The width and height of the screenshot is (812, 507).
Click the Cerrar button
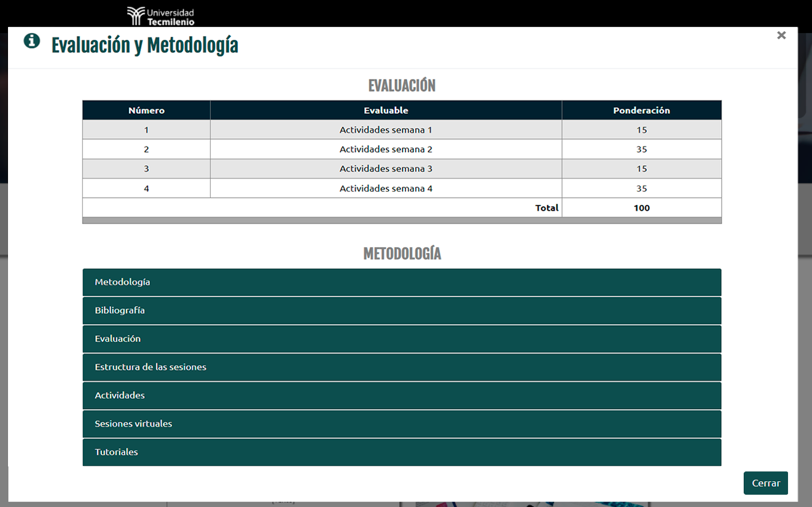766,483
